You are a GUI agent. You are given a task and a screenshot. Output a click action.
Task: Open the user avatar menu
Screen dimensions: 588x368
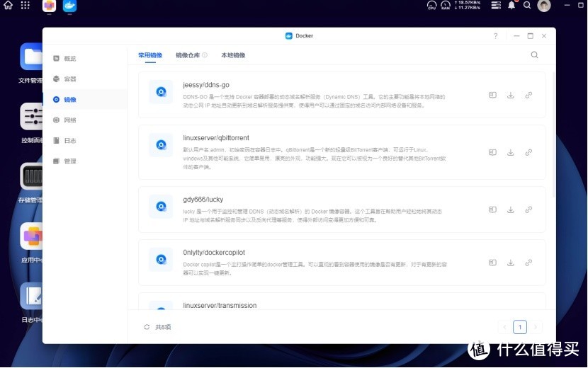click(544, 5)
